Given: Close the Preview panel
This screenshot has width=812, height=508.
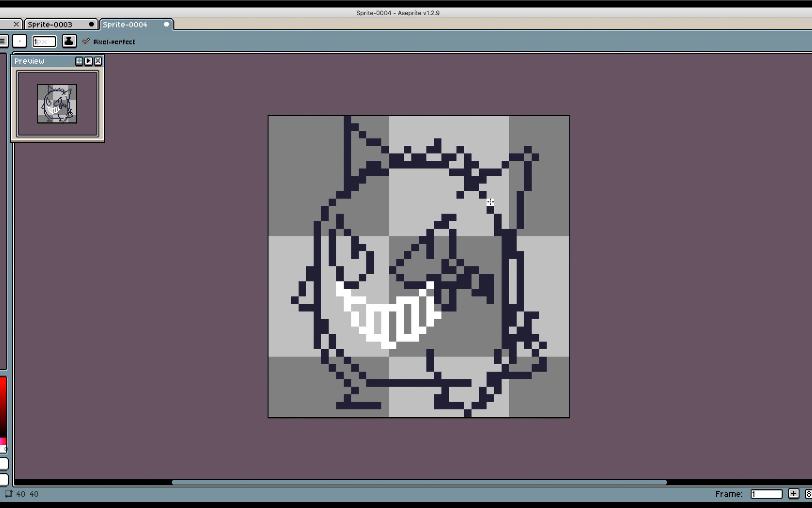Looking at the screenshot, I should 98,61.
